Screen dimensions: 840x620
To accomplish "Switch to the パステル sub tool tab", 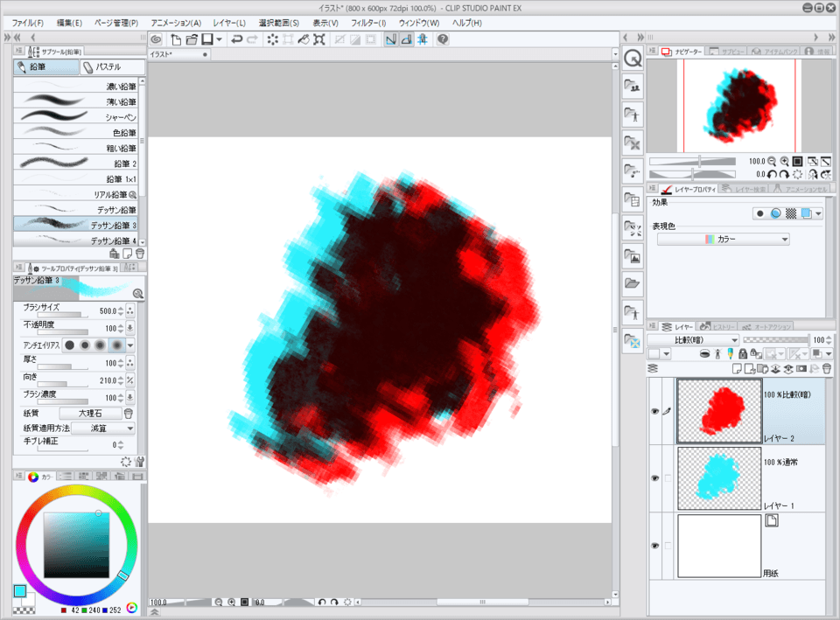I will [111, 67].
